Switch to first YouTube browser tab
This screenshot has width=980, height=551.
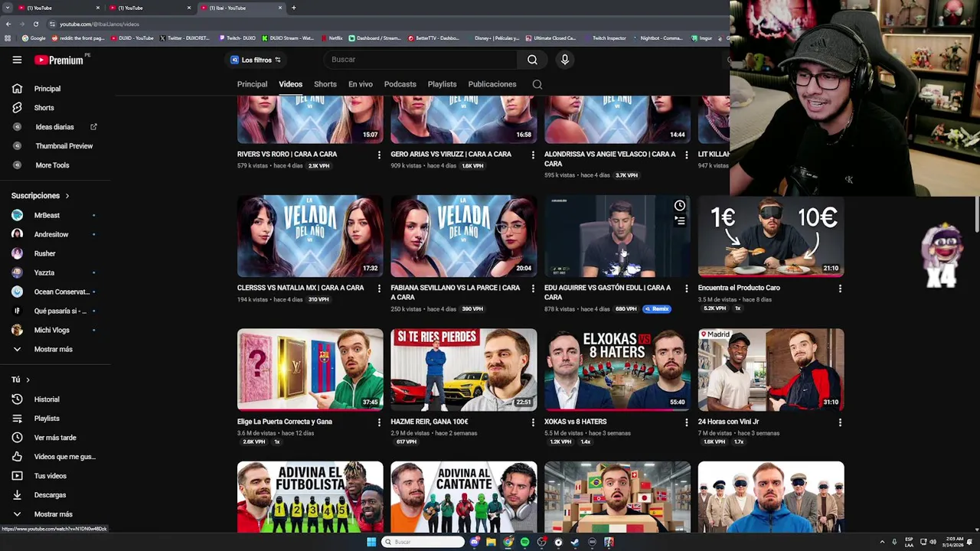click(58, 8)
